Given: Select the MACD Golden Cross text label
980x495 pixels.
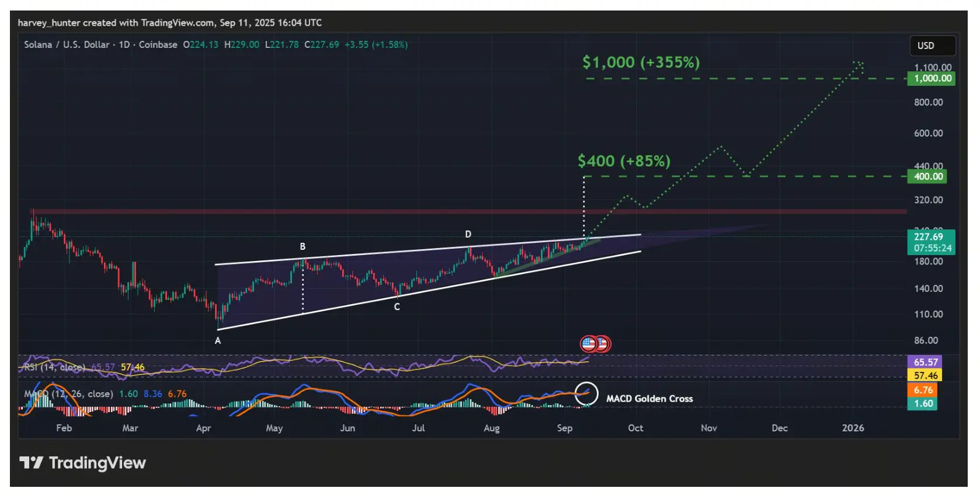Looking at the screenshot, I should pos(649,399).
